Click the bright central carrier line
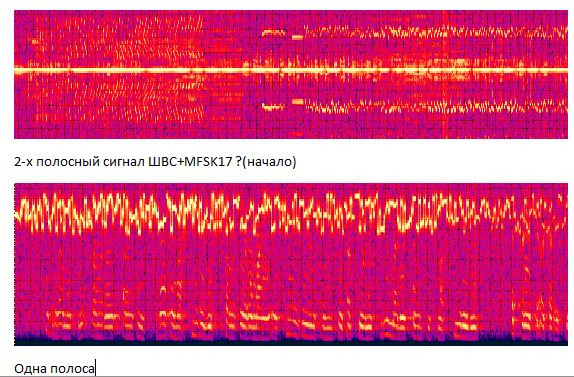The width and height of the screenshot is (574, 377). pos(291,70)
